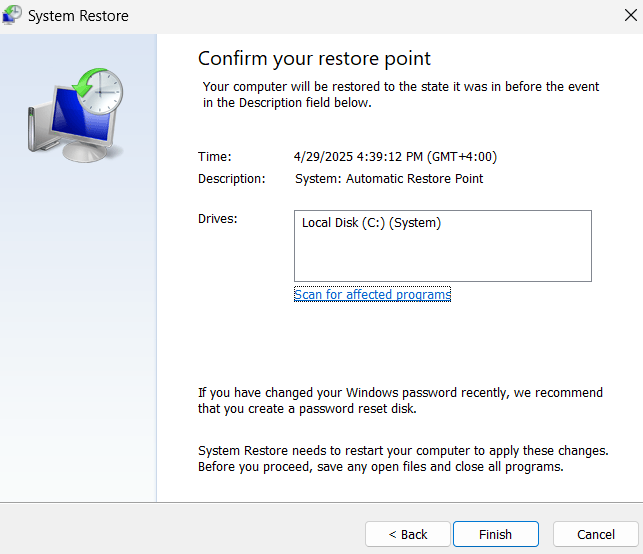This screenshot has height=554, width=643.
Task: Open the Scan for affected programs link
Action: (x=372, y=295)
